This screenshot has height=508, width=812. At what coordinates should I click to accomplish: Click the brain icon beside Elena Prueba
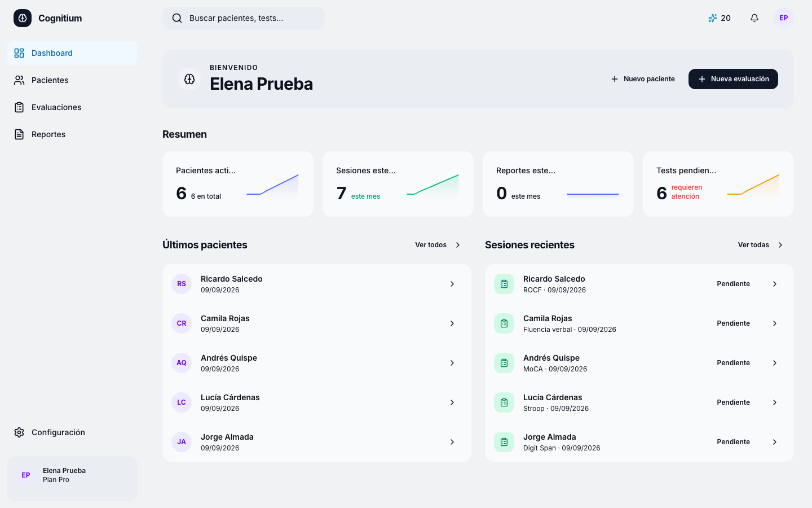coord(189,79)
